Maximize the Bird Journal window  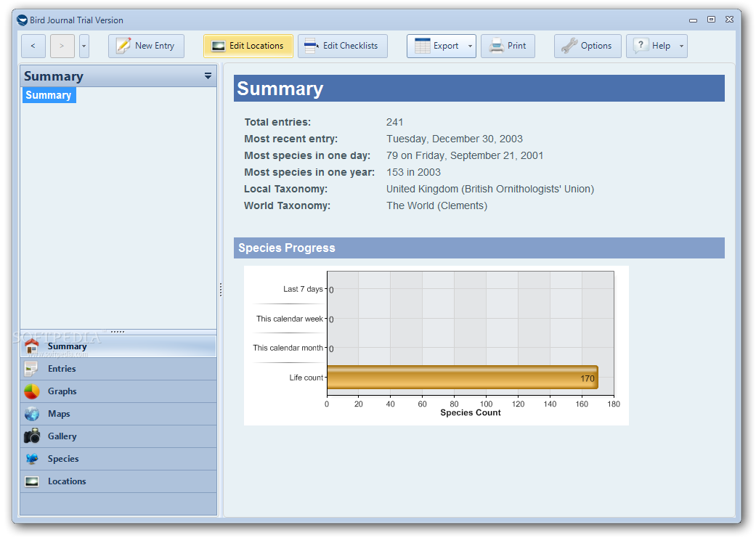point(711,20)
